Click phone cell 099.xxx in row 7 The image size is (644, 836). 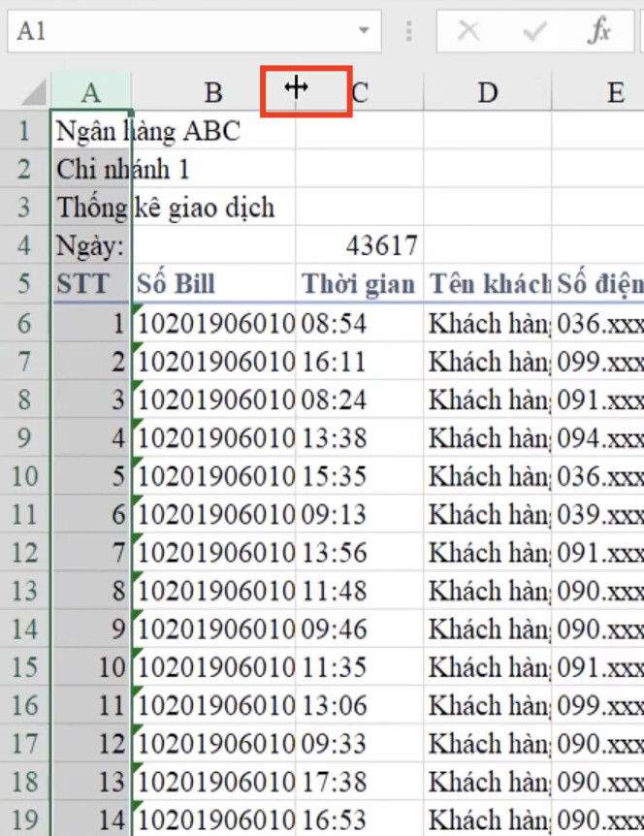[598, 362]
